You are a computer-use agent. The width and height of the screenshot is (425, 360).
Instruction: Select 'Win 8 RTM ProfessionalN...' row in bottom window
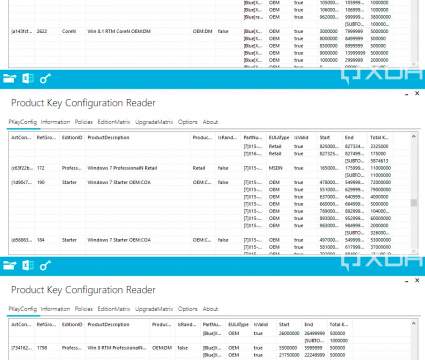[x=209, y=348]
